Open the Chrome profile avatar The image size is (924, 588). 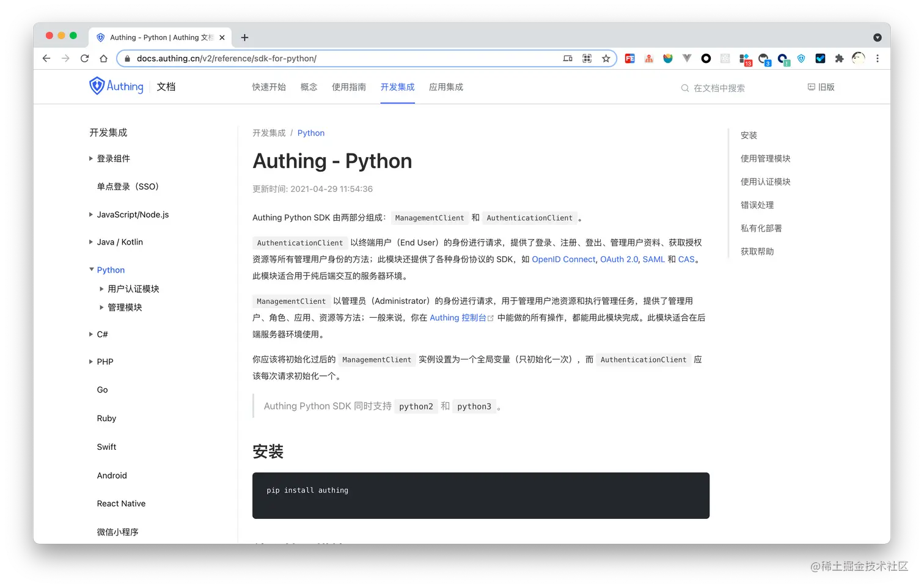click(x=859, y=59)
